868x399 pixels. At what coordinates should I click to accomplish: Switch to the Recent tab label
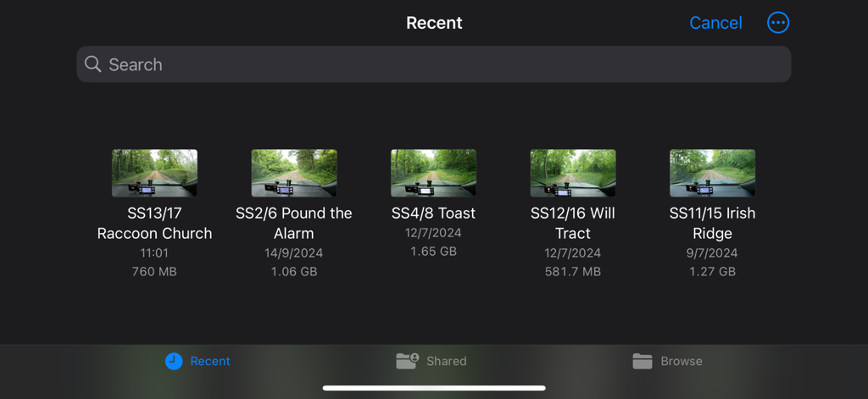click(x=210, y=361)
